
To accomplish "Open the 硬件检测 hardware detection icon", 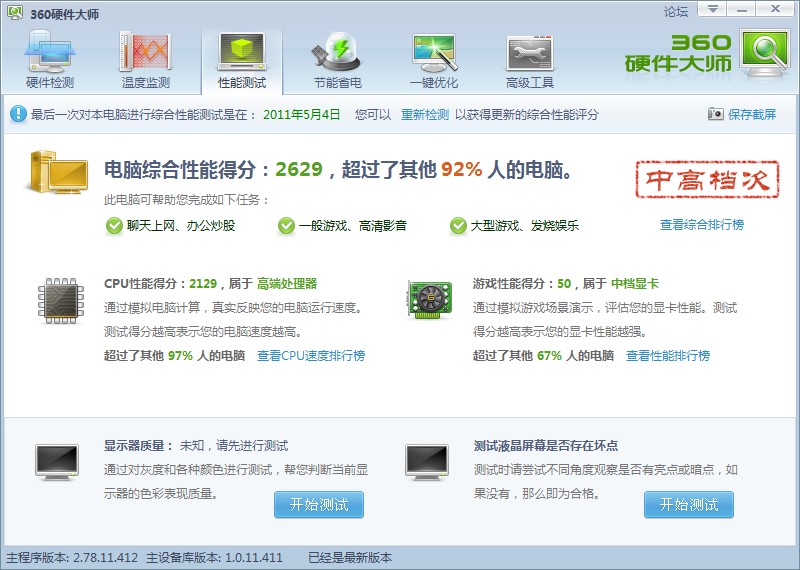I will (x=49, y=52).
